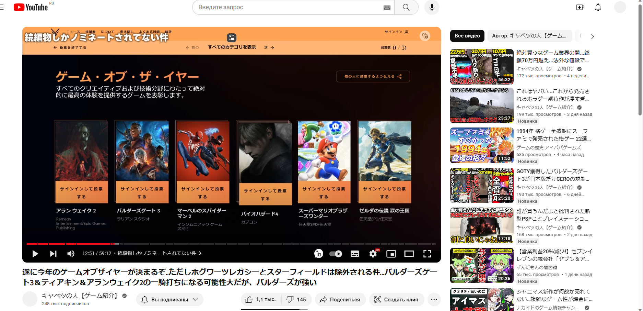Open the 23:27 horror game video thumbnail
This screenshot has height=311, width=644.
(x=482, y=105)
